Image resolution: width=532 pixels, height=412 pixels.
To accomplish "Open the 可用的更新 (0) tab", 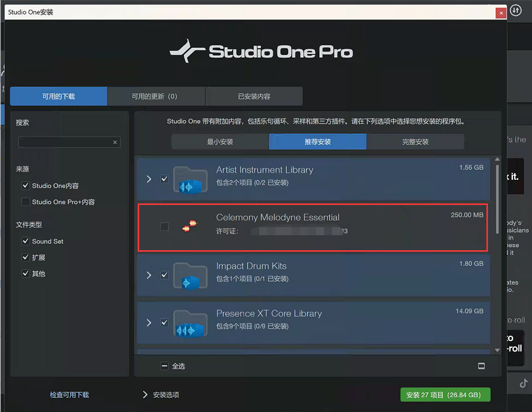I will 155,97.
